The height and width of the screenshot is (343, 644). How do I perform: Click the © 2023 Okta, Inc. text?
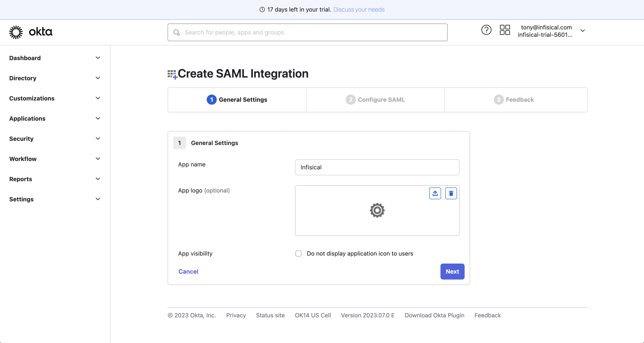coord(192,315)
